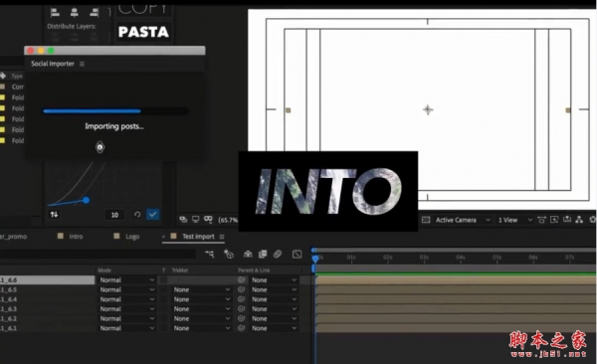Open the Social Importer panel menu icon
The height and width of the screenshot is (364, 597).
pyautogui.click(x=82, y=64)
